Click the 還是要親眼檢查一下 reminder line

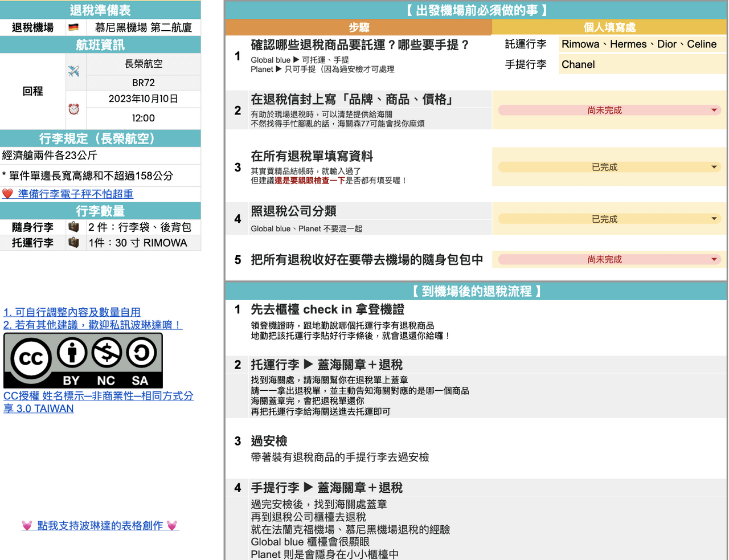coord(328,180)
